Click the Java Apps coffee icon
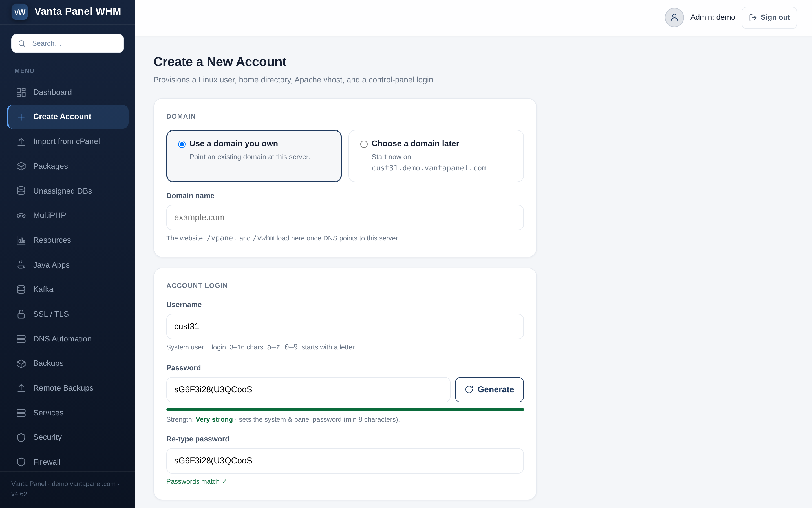Screen dimensions: 812x508 click(21, 265)
